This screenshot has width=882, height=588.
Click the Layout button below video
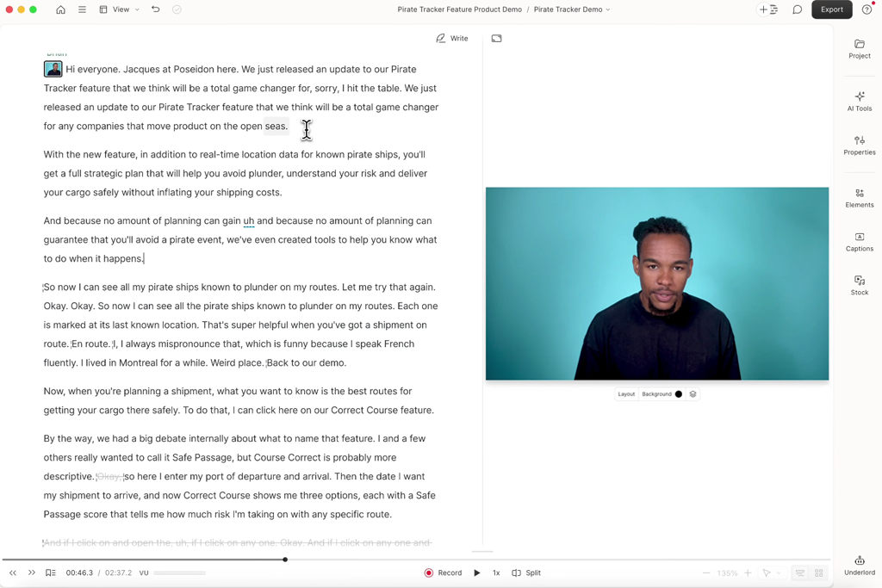coord(626,394)
